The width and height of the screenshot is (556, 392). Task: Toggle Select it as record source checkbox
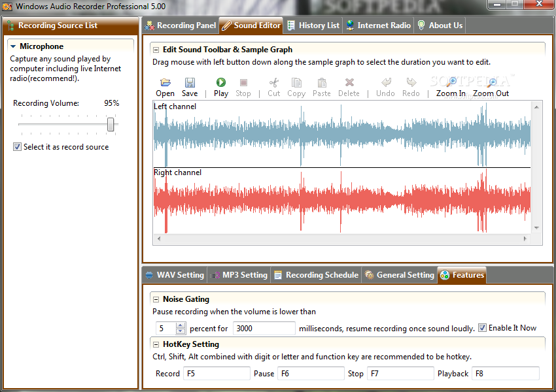tap(17, 146)
